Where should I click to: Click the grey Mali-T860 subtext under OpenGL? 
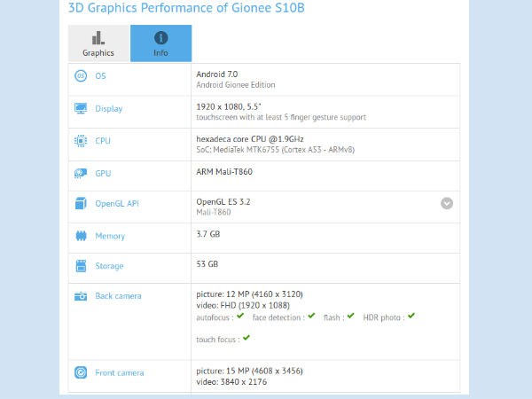click(x=214, y=213)
